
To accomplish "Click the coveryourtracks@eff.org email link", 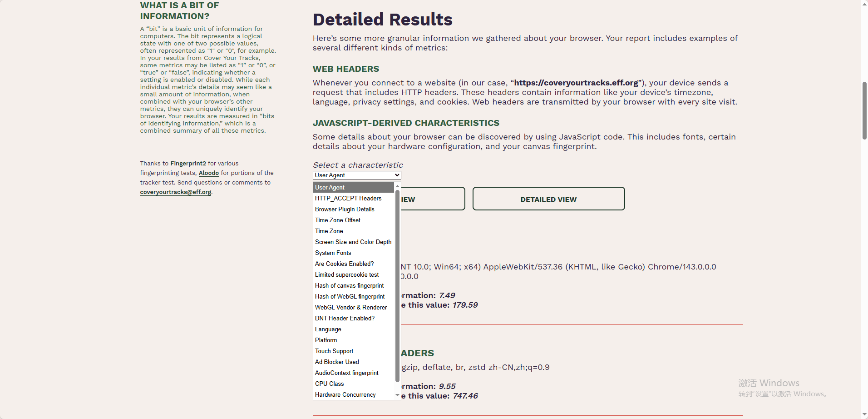I will click(176, 192).
